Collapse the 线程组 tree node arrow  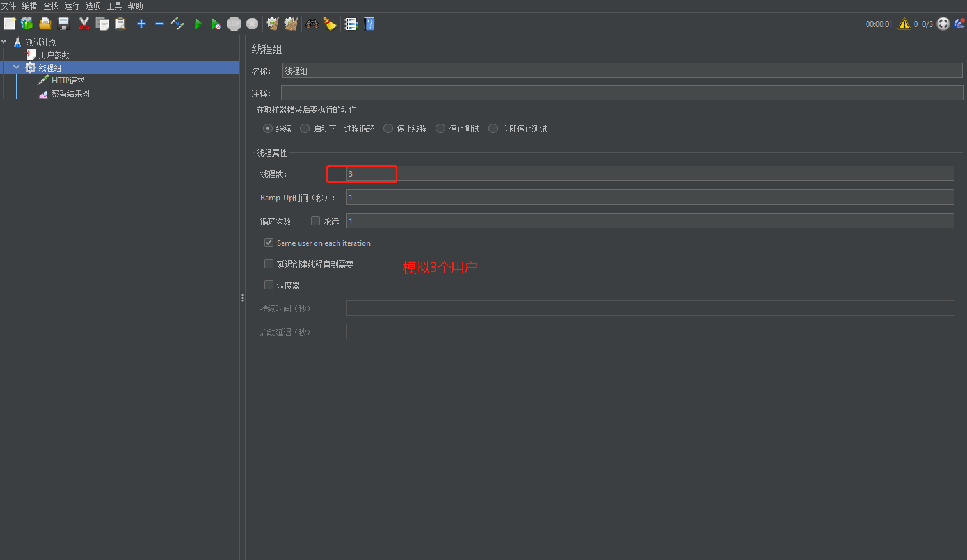point(17,67)
